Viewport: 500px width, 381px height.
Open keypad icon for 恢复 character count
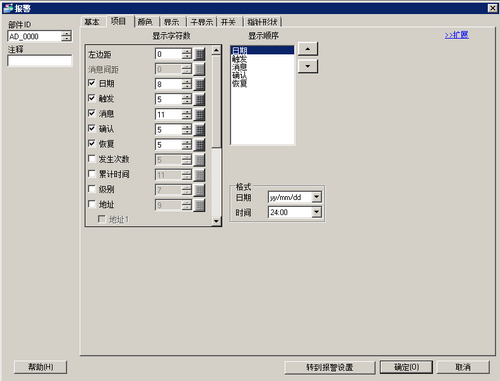pyautogui.click(x=199, y=145)
